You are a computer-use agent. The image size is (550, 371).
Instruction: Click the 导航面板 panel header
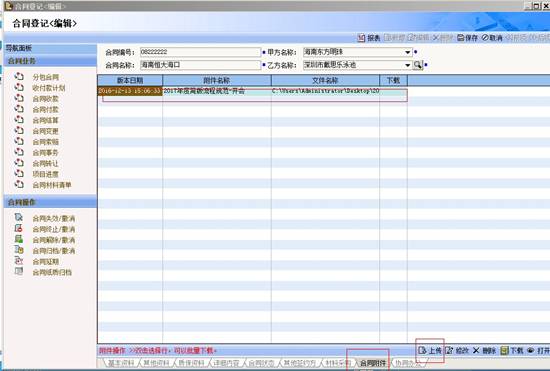point(50,48)
